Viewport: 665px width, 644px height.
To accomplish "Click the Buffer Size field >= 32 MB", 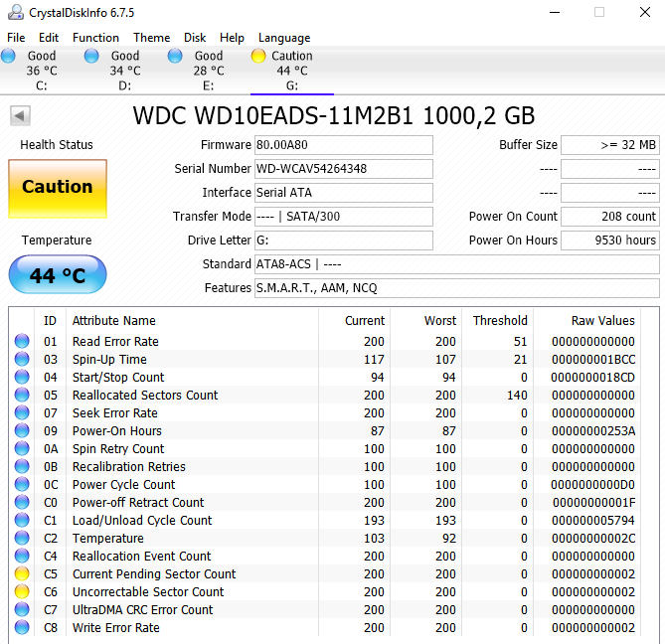I will (610, 145).
